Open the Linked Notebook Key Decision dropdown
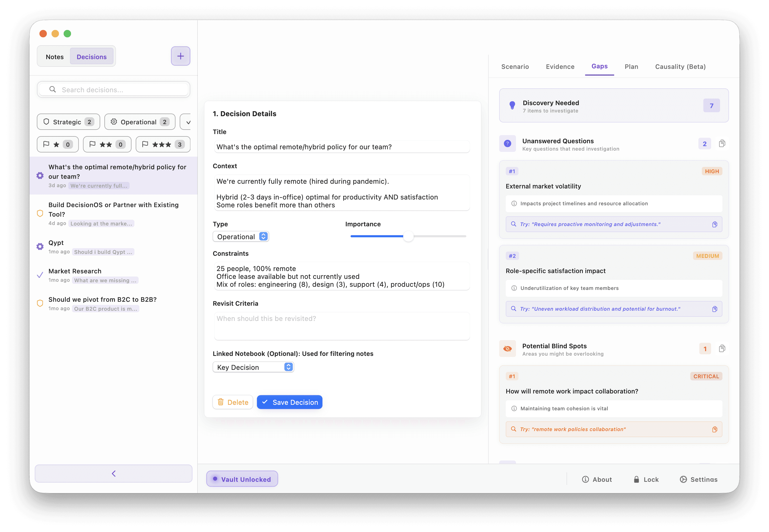This screenshot has width=769, height=532. pyautogui.click(x=253, y=367)
